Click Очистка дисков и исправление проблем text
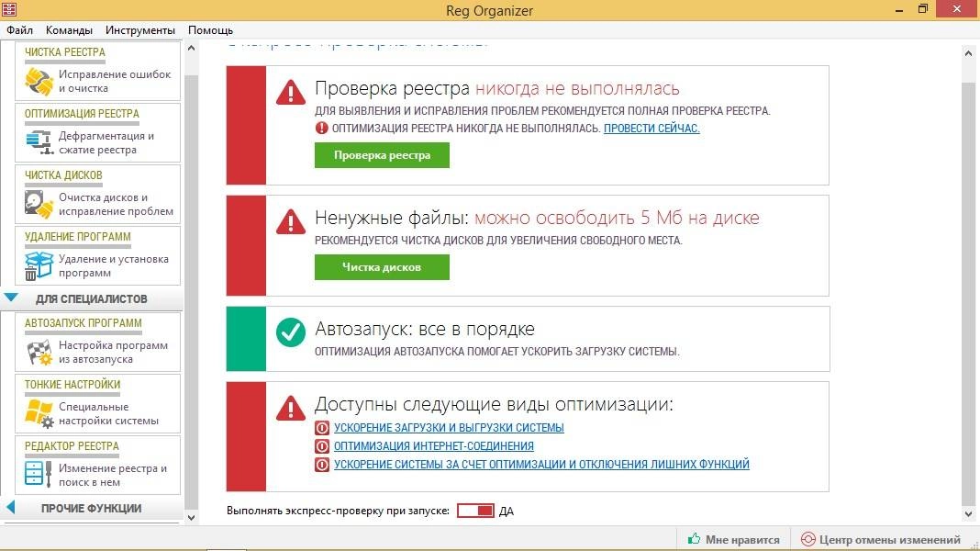The image size is (980, 551). click(x=117, y=204)
